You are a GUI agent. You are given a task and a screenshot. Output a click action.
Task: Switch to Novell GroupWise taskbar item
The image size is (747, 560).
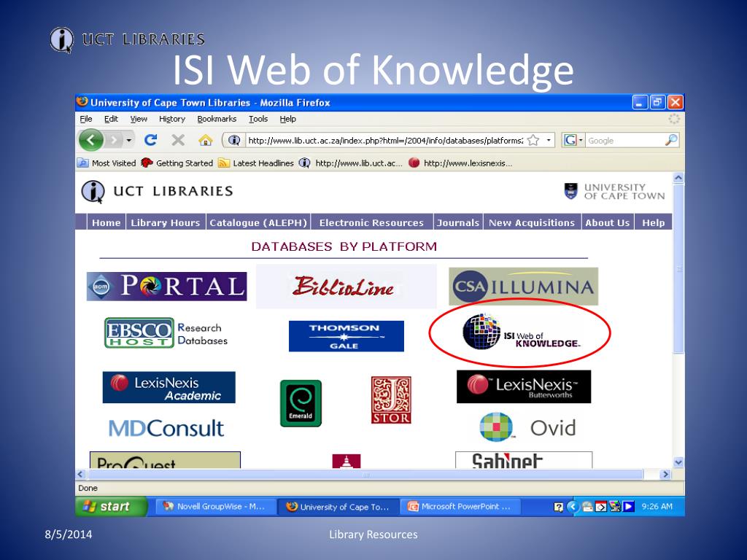pos(216,507)
